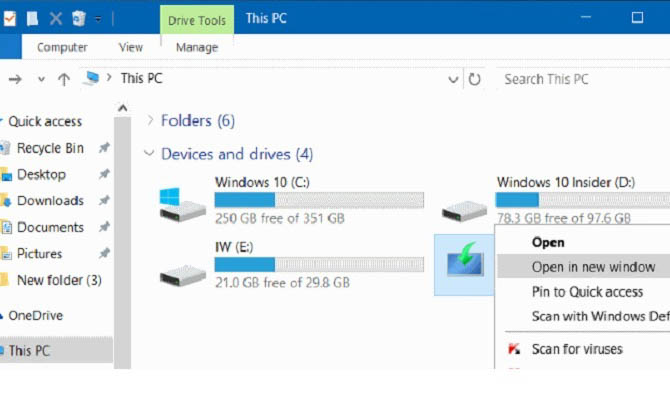Open New folder (3) in navigation pane
The width and height of the screenshot is (670, 402).
tap(59, 280)
